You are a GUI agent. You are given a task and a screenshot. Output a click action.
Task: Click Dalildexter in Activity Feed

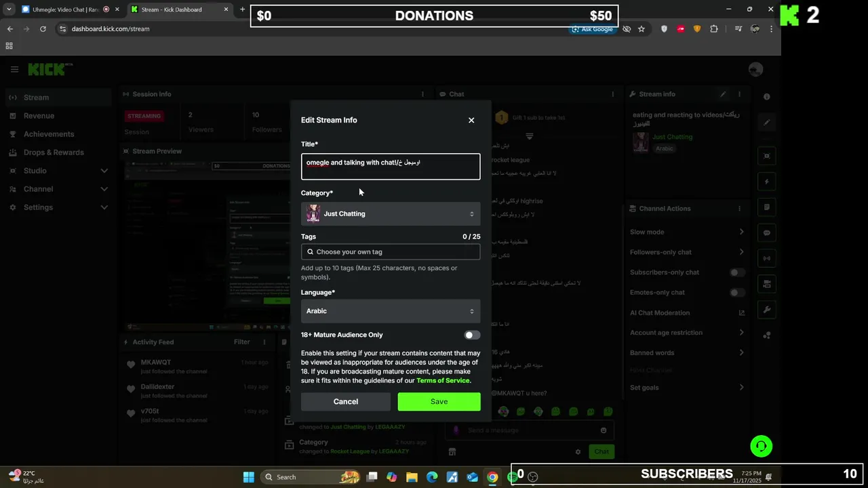pos(157,387)
